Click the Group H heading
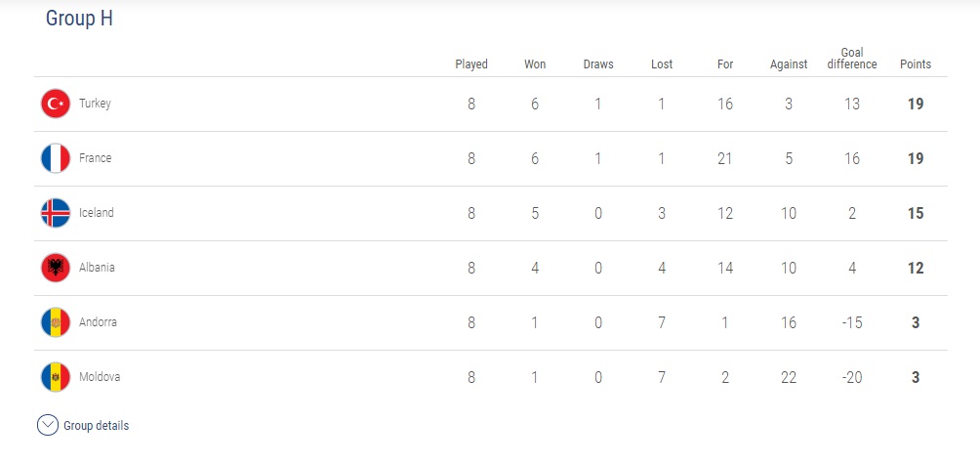 click(x=79, y=19)
